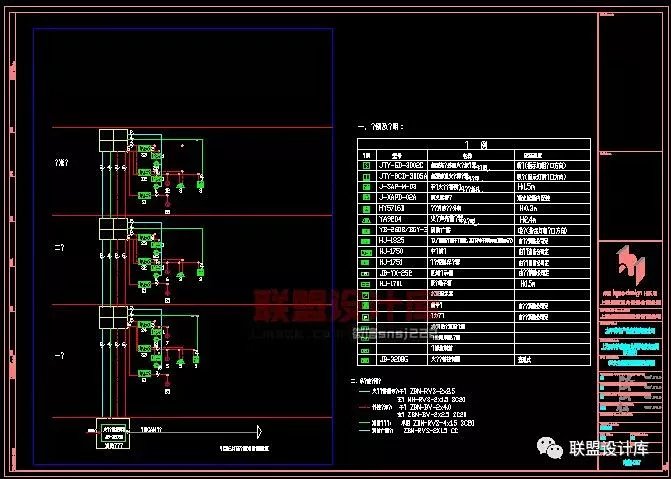
Task: Click the legend symbol beside JTY-GD-3002C
Action: tap(366, 165)
